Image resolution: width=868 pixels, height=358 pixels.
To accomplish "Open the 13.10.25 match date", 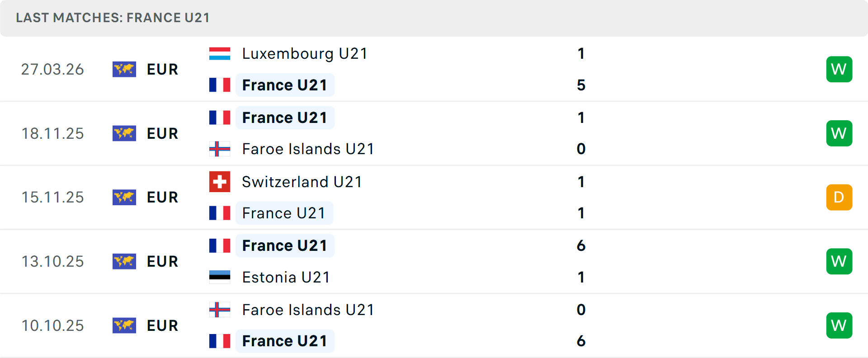I will pyautogui.click(x=53, y=261).
